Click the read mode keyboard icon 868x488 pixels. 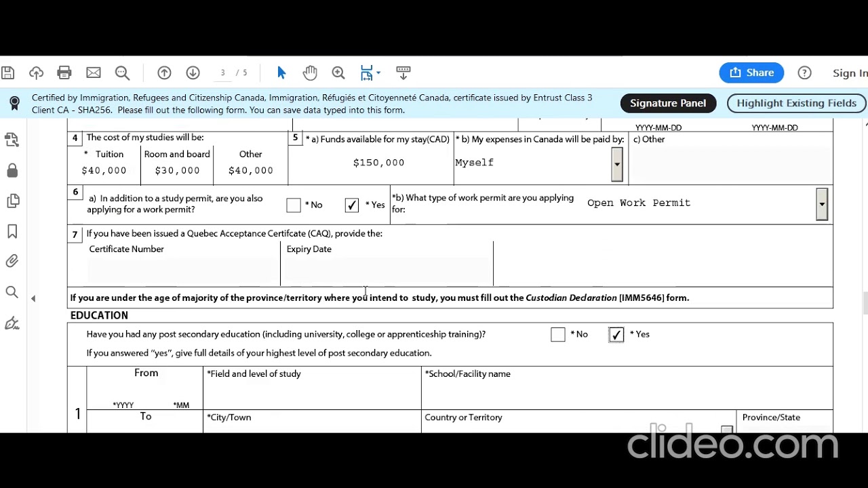pos(403,73)
